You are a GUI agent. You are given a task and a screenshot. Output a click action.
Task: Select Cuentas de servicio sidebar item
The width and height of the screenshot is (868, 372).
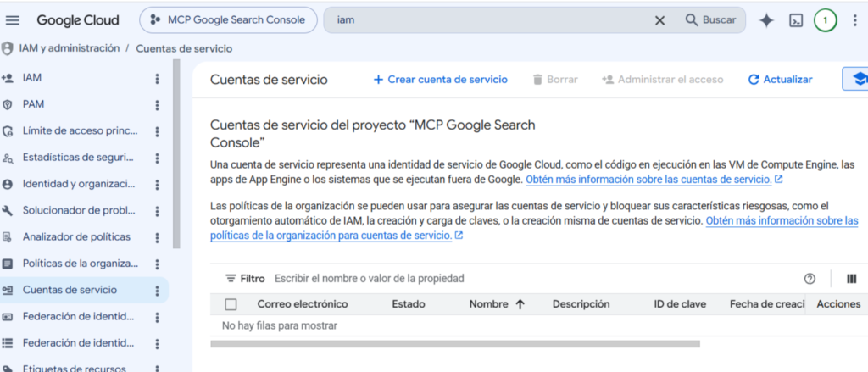click(70, 290)
